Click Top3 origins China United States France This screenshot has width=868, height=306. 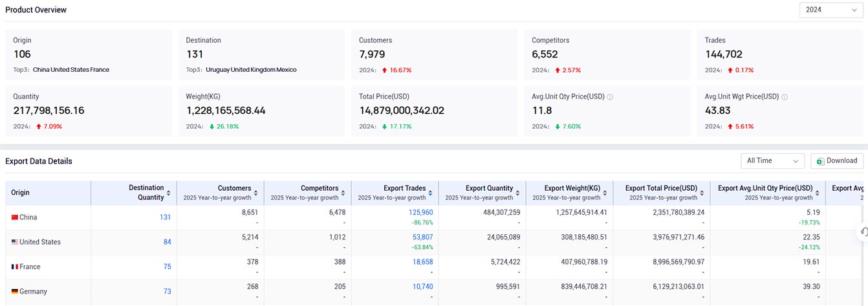[71, 70]
